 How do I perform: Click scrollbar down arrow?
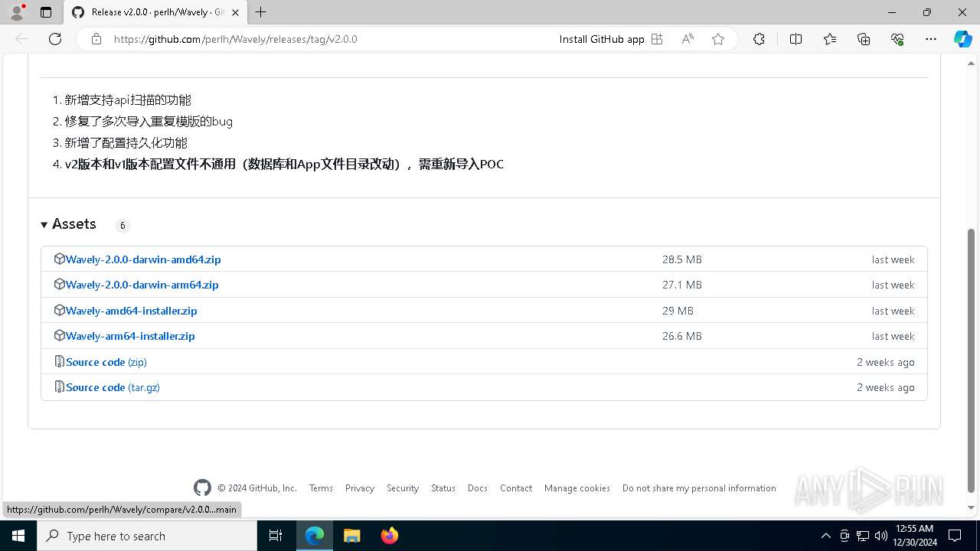click(x=972, y=507)
